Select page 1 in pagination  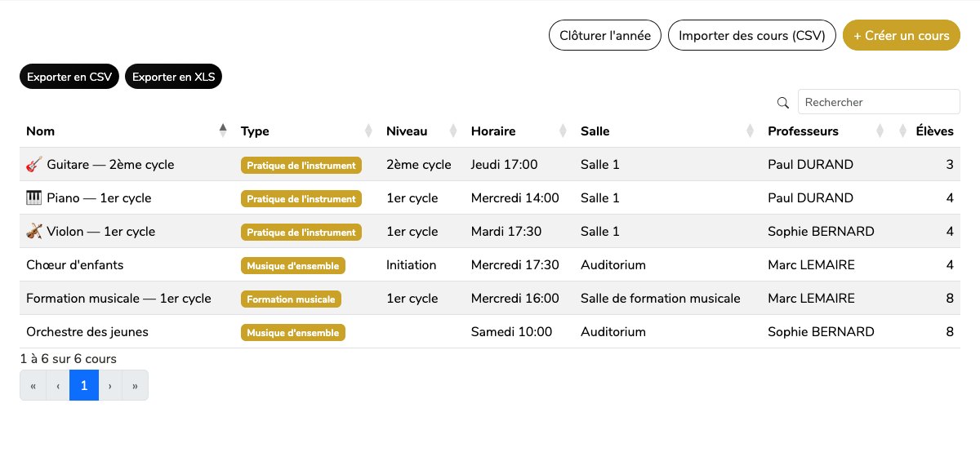click(84, 385)
